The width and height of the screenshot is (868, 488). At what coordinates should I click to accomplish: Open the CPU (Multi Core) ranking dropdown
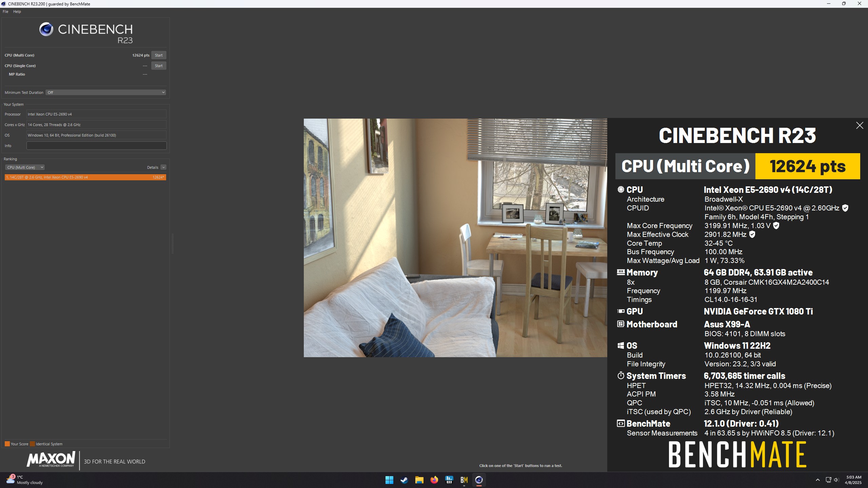point(25,167)
